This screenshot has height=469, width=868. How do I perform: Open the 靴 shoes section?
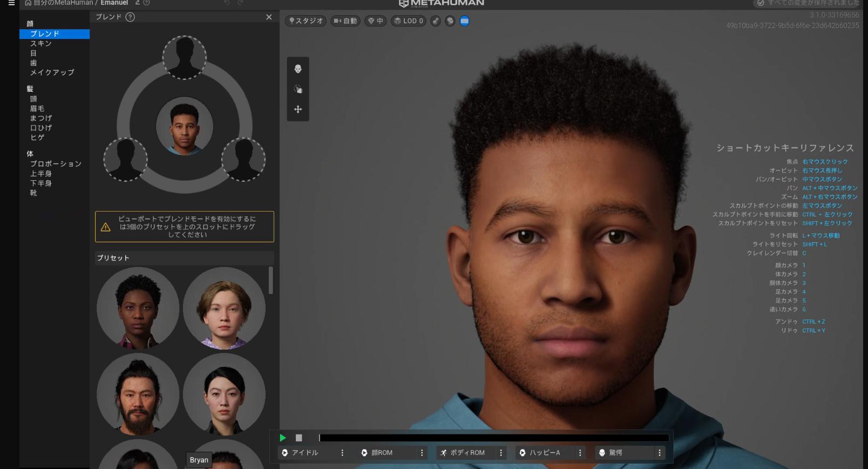(x=33, y=193)
